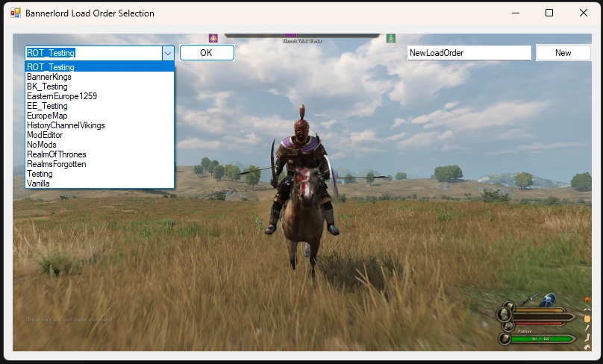Choose Vanilla load order
Image resolution: width=603 pixels, height=364 pixels.
[x=99, y=183]
